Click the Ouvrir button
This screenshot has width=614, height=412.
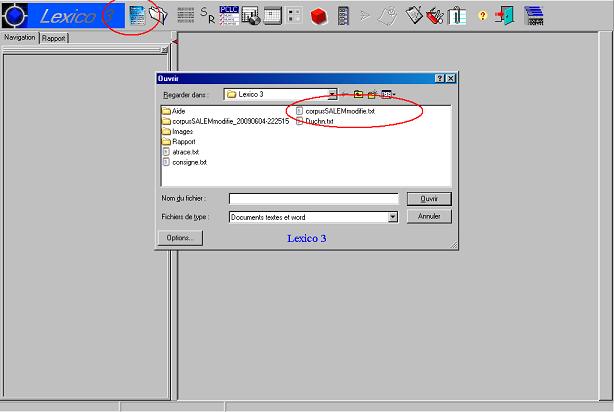429,199
